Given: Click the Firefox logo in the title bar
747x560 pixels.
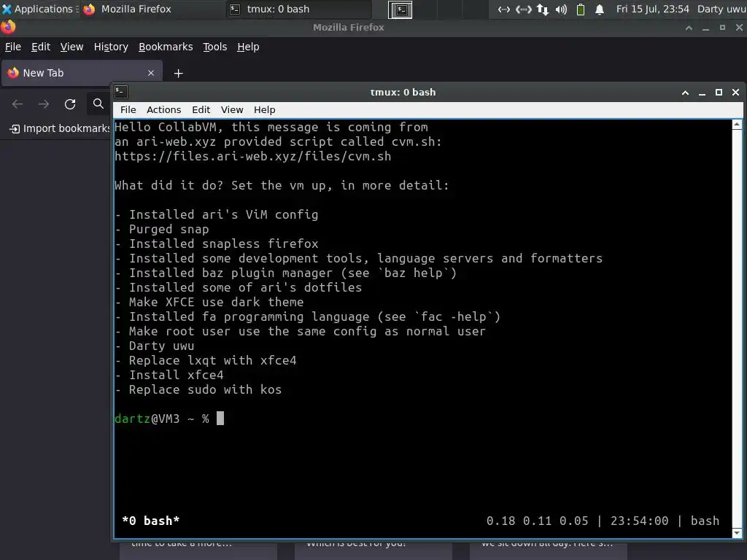Looking at the screenshot, I should click(x=8, y=27).
